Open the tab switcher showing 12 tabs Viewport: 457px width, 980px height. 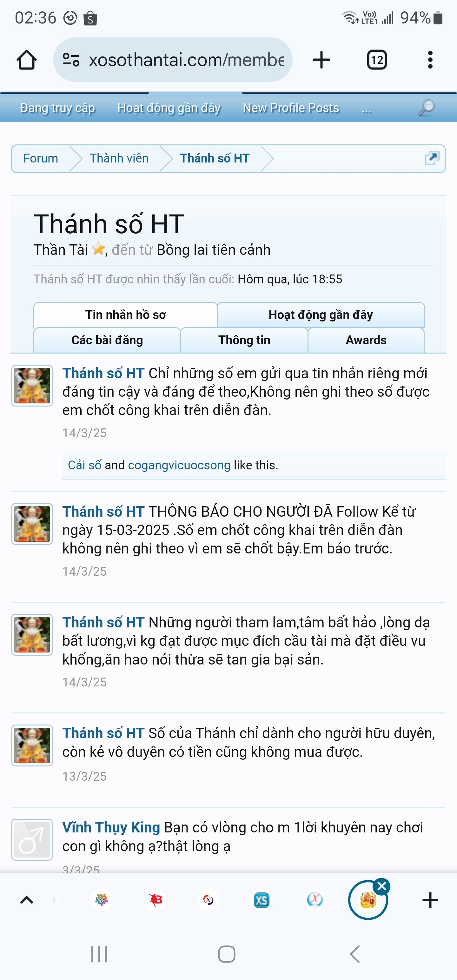coord(377,60)
